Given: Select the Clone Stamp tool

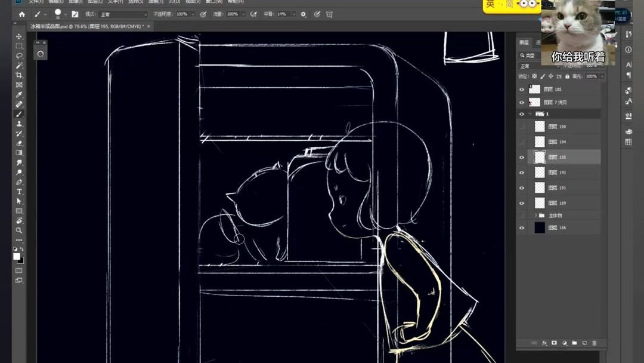Looking at the screenshot, I should (x=19, y=124).
